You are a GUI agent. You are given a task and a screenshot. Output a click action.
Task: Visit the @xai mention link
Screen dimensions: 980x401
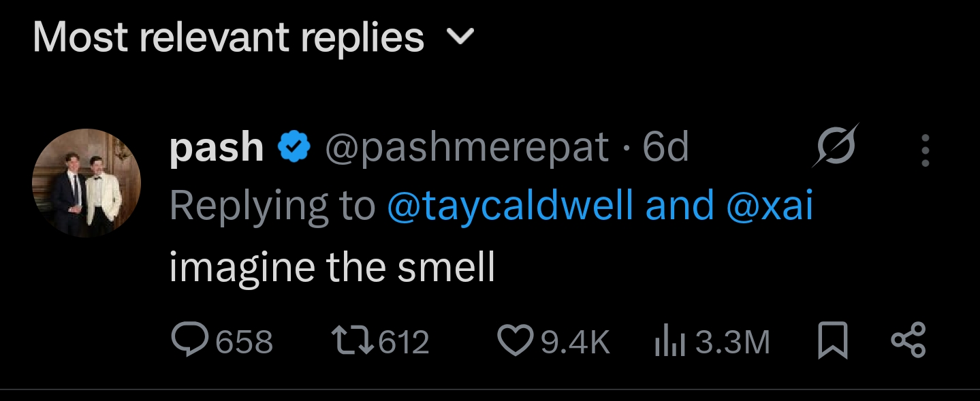tap(770, 206)
